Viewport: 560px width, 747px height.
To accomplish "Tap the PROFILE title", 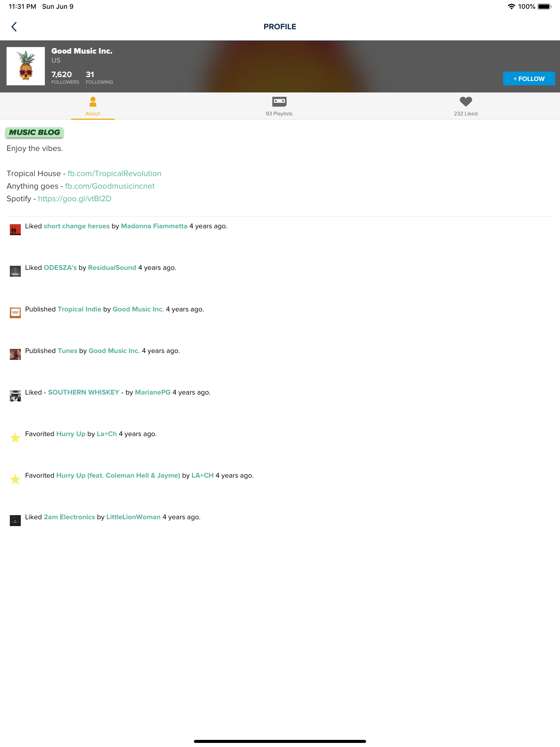I will coord(280,27).
